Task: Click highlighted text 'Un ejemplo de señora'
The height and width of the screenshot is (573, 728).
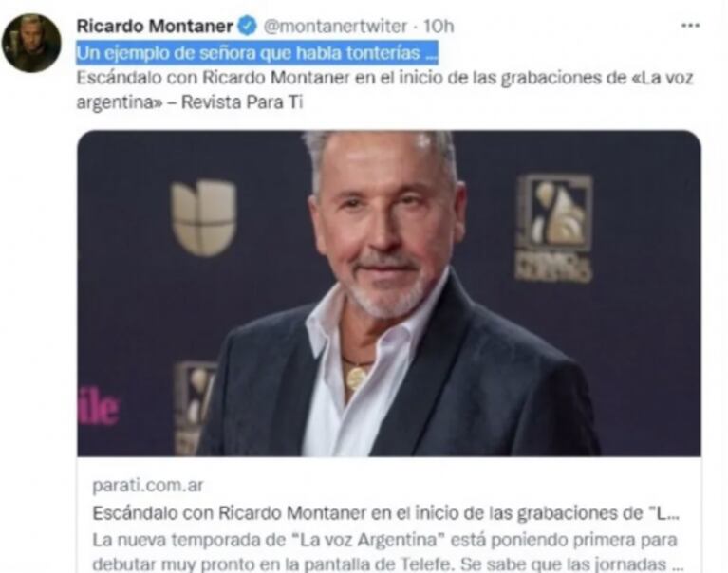Action: 166,53
